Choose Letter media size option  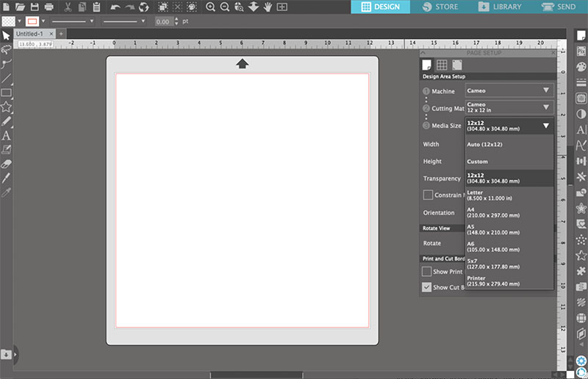[509, 195]
